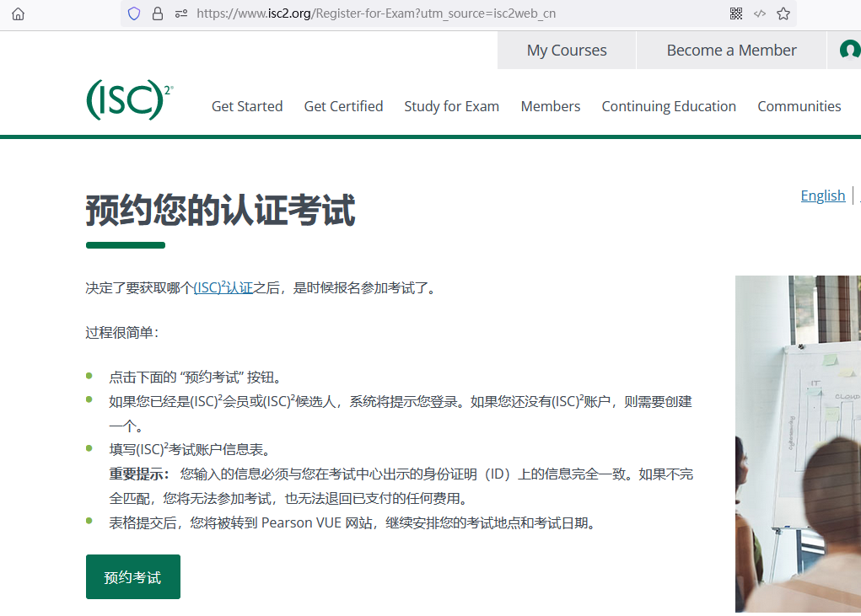The width and height of the screenshot is (861, 616).
Task: Follow the (ISC)²认证 hyperlink
Action: tap(223, 288)
